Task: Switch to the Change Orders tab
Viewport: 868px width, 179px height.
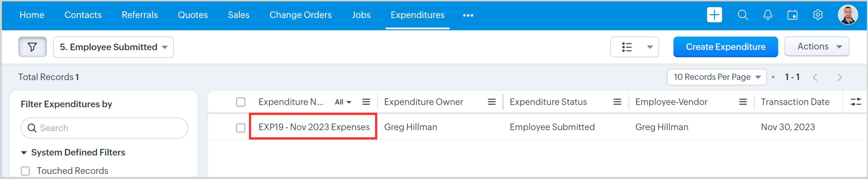Action: [300, 15]
